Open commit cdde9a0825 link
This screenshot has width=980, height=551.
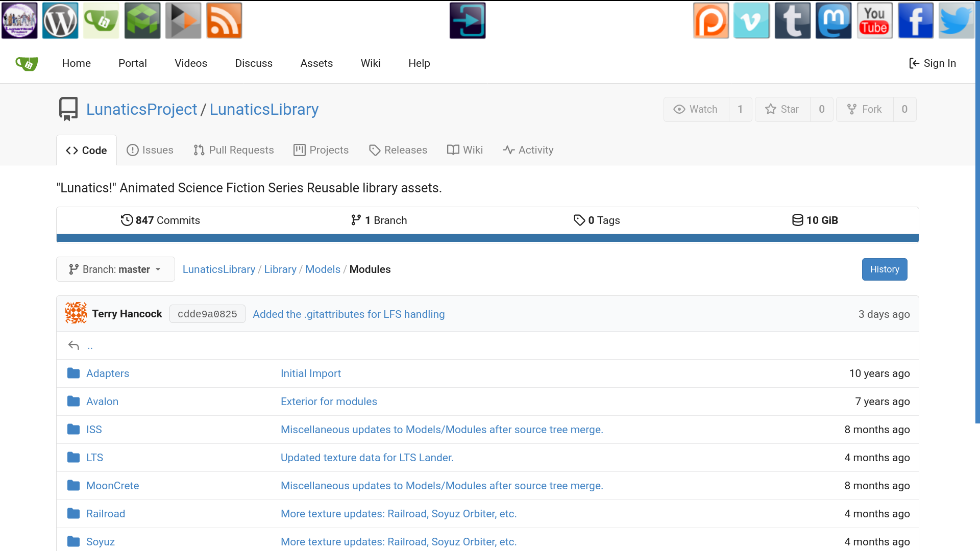pyautogui.click(x=207, y=314)
